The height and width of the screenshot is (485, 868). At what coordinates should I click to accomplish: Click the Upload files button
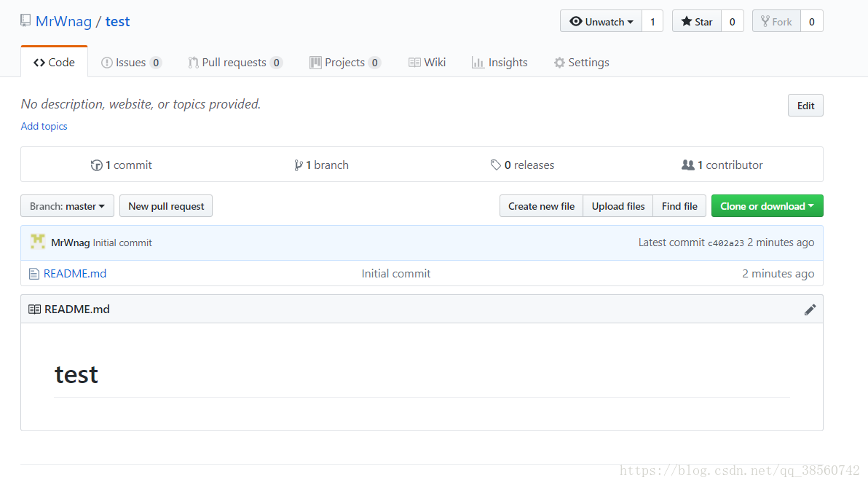tap(618, 206)
